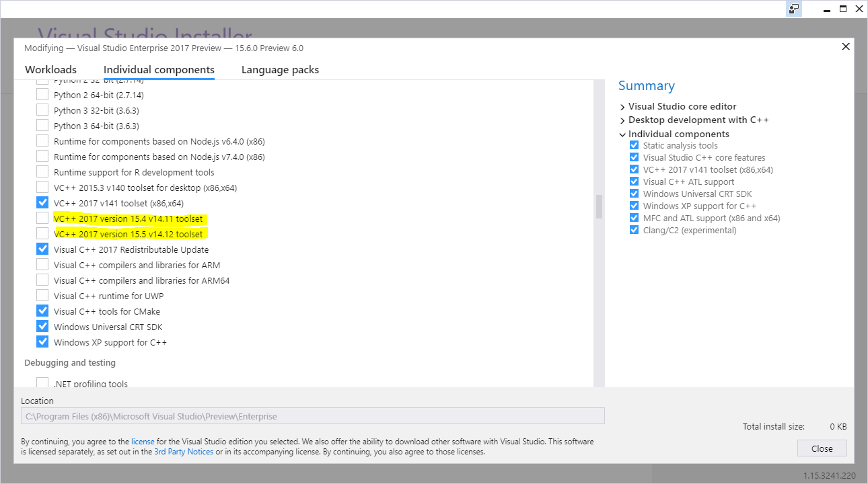Uncheck Visual Studio C++ core features in Summary
The width and height of the screenshot is (868, 484).
coord(634,158)
